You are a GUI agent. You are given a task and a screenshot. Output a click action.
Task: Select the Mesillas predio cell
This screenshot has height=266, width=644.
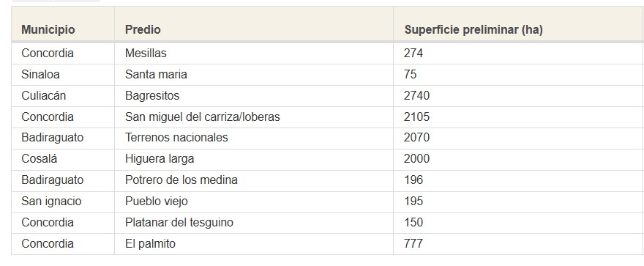click(x=254, y=53)
